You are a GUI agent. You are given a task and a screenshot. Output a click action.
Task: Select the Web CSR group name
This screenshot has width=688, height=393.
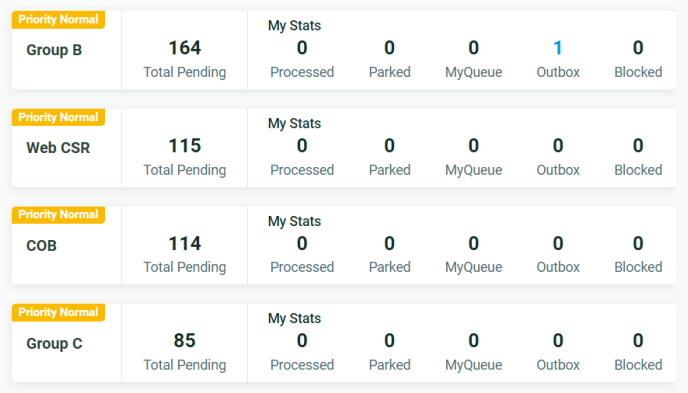(x=58, y=148)
